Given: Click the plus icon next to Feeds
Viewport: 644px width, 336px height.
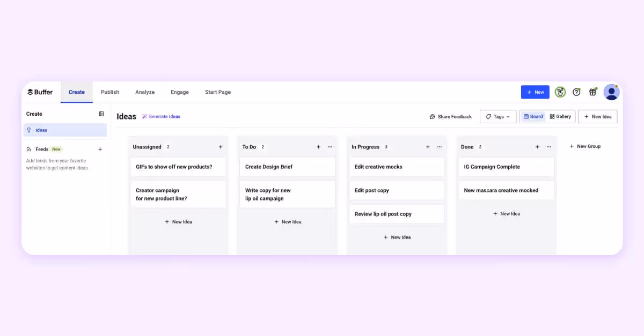Looking at the screenshot, I should pyautogui.click(x=100, y=149).
